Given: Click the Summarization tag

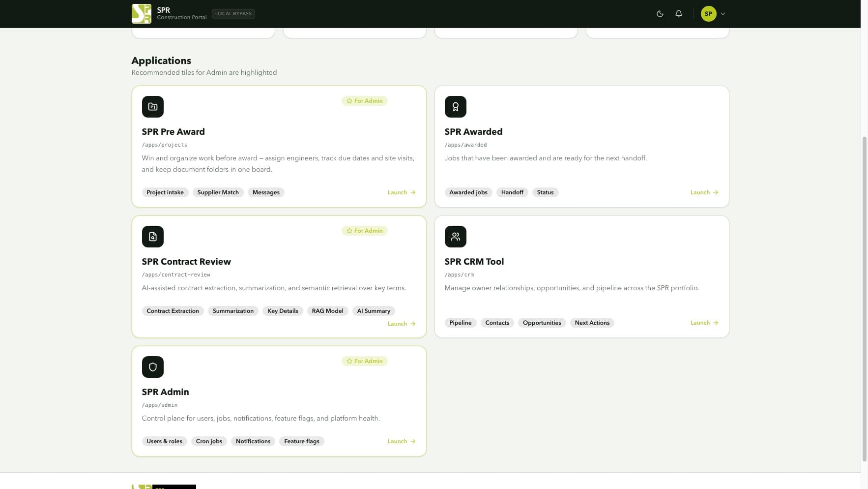Looking at the screenshot, I should pos(233,311).
